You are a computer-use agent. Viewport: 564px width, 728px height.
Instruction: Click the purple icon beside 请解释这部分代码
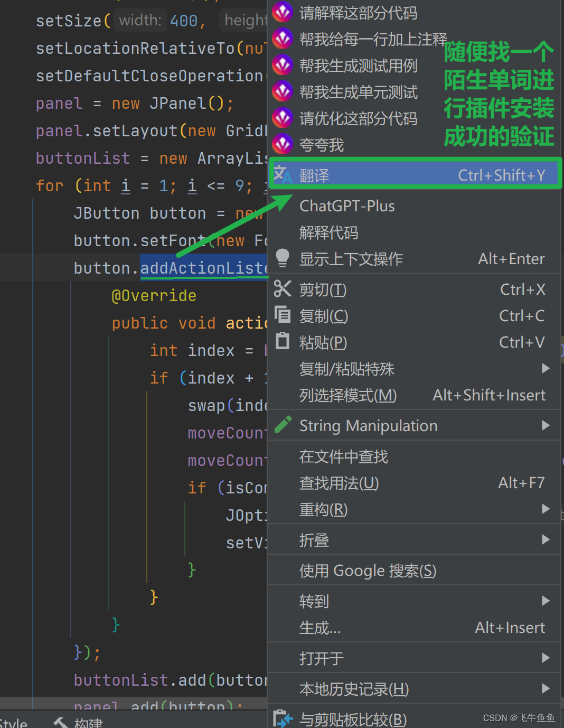coord(283,12)
